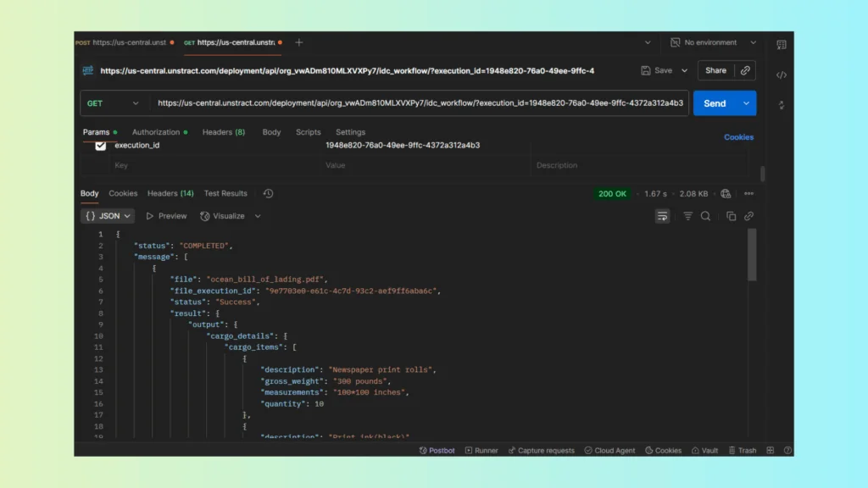Click the search response magnifier icon
Screen dimensions: 868x488
pyautogui.click(x=705, y=216)
